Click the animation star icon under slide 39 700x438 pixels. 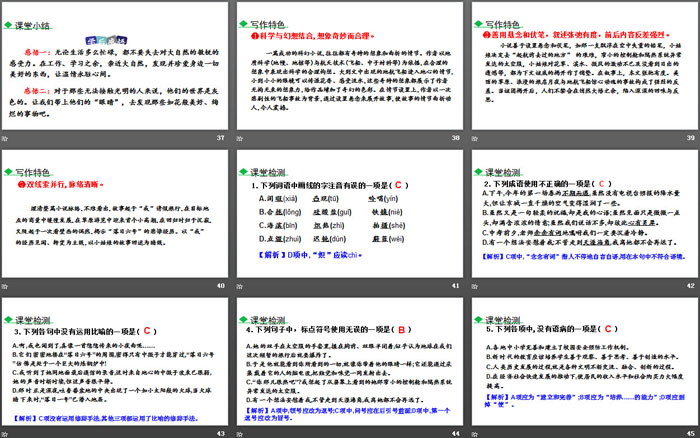pos(475,138)
